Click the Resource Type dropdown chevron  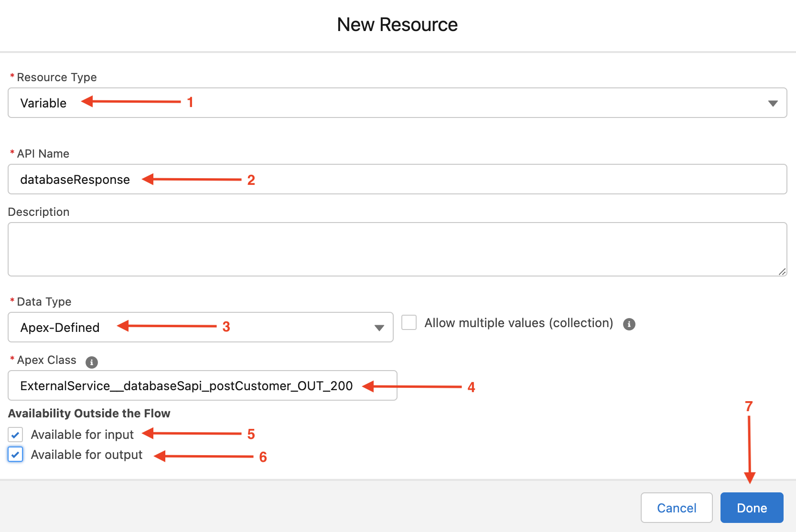[x=773, y=103]
